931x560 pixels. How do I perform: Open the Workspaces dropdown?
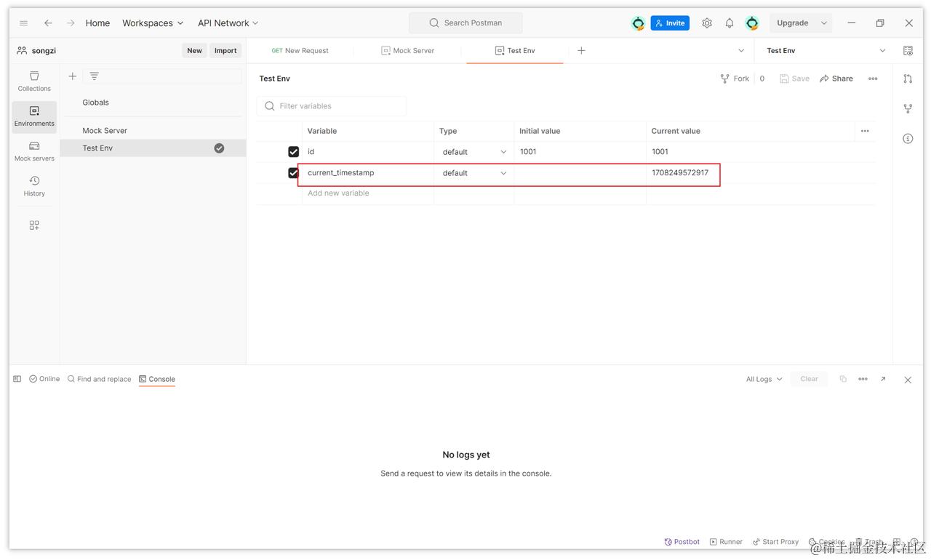pos(153,23)
